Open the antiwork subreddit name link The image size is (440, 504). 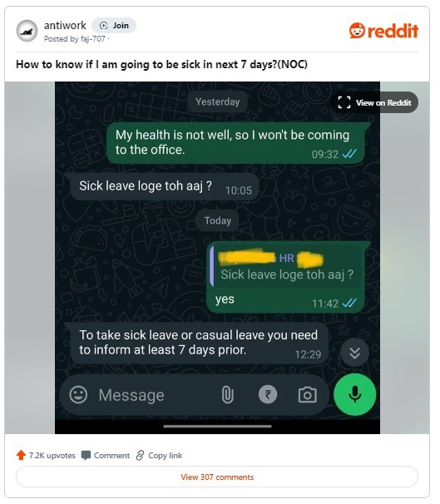click(x=65, y=26)
